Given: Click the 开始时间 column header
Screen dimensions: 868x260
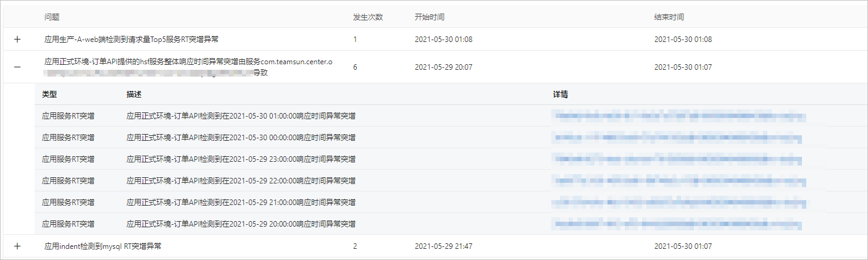Looking at the screenshot, I should [430, 17].
